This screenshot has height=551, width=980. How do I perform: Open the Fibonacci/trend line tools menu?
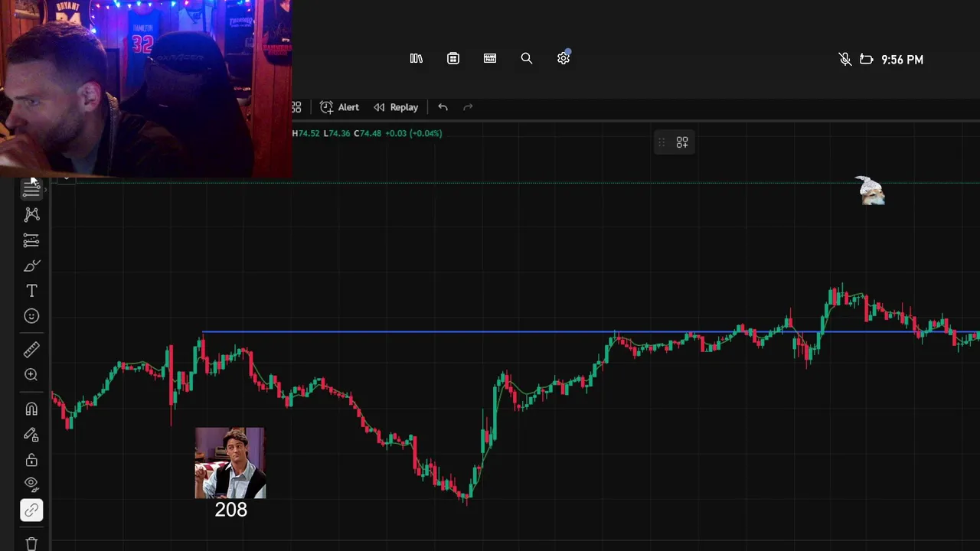[x=31, y=190]
